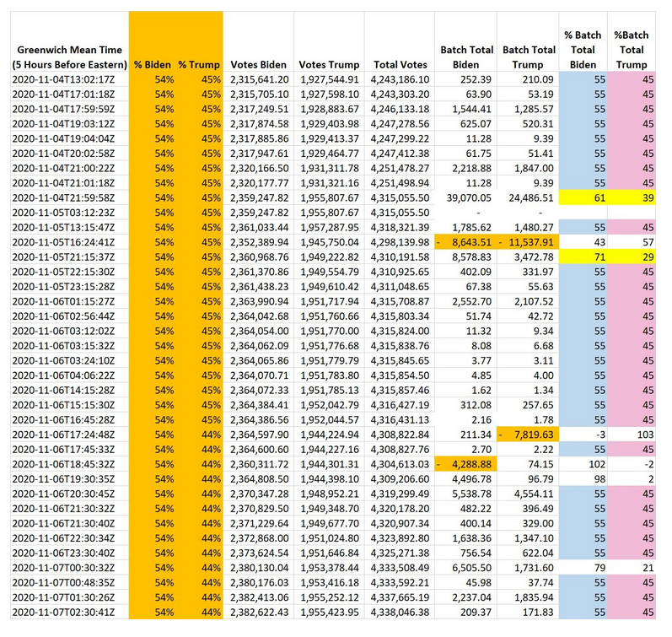Click the Votes Trump column header
The height and width of the screenshot is (637, 672).
point(329,65)
